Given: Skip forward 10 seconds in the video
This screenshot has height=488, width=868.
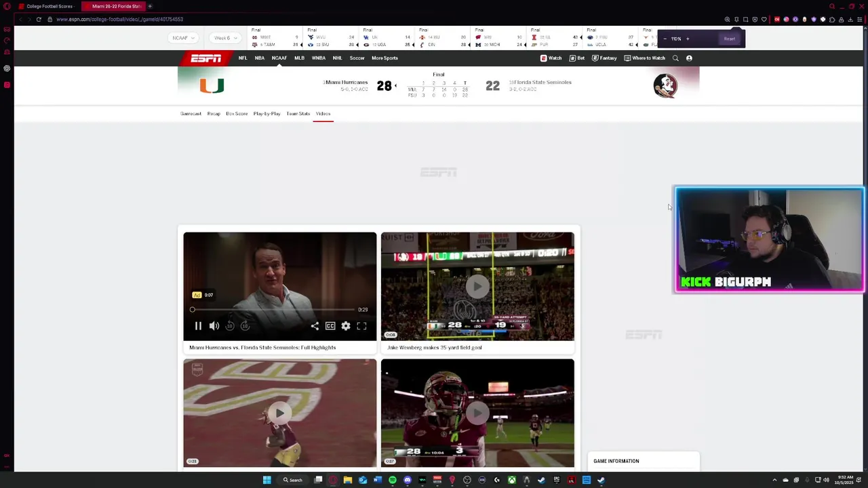Looking at the screenshot, I should 245,326.
